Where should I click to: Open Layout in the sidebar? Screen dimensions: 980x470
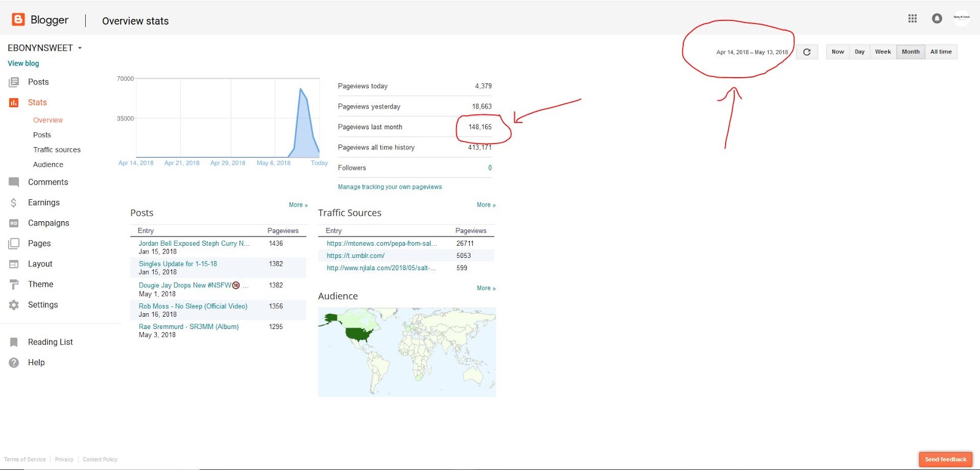(x=40, y=264)
